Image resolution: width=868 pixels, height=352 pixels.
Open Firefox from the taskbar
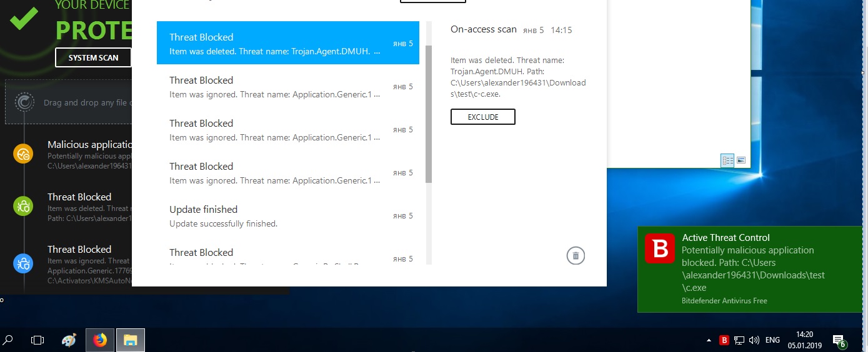(100, 340)
